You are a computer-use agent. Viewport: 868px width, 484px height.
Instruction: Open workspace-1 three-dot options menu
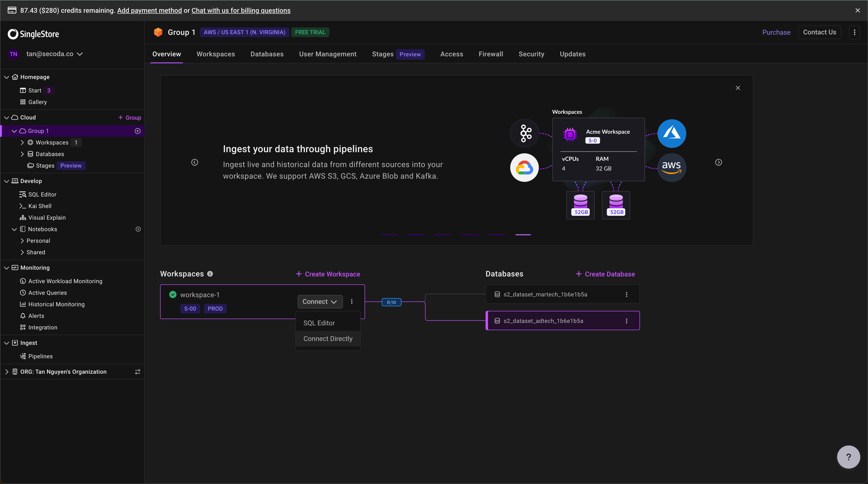(x=352, y=302)
